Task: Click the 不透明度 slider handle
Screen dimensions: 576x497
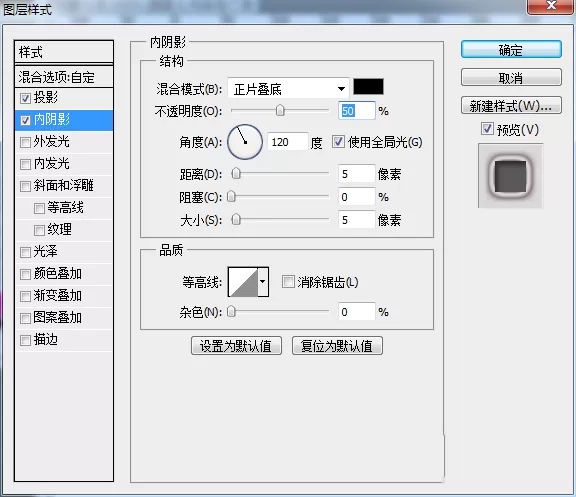Action: (x=280, y=110)
